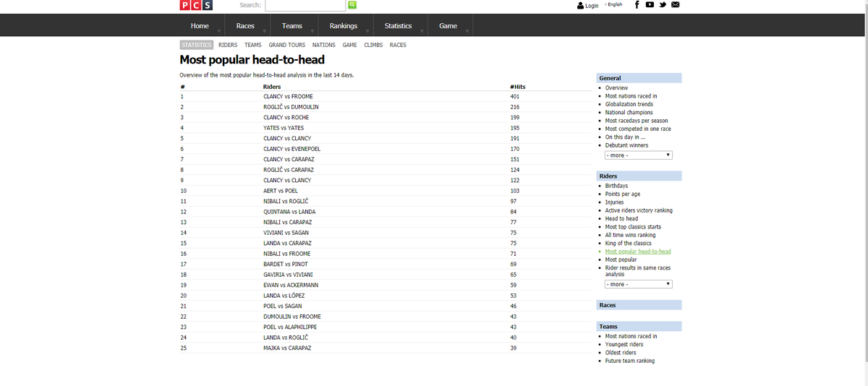Select the GAME sub-tab
The height and width of the screenshot is (386, 868).
tap(350, 45)
